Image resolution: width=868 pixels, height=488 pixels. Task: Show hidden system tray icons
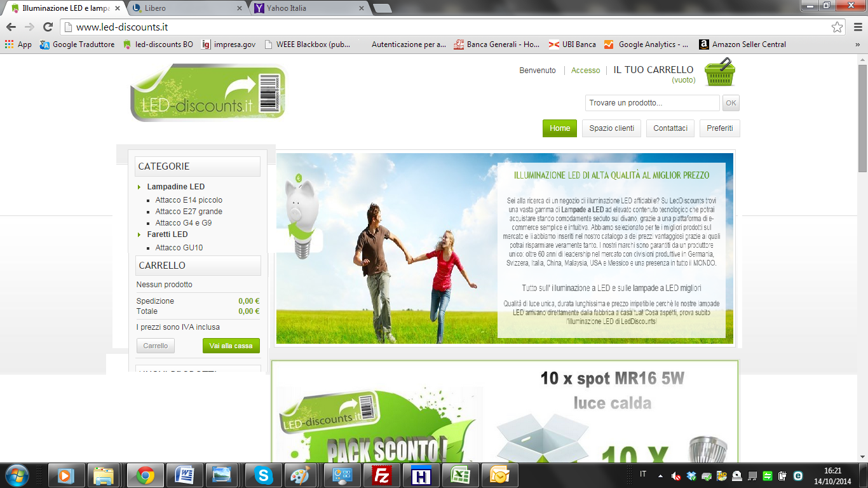[660, 476]
